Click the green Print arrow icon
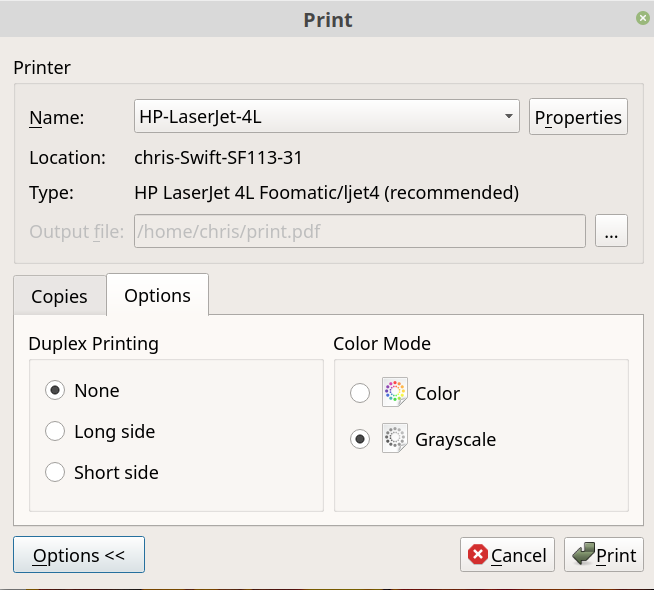654x590 pixels. 581,555
